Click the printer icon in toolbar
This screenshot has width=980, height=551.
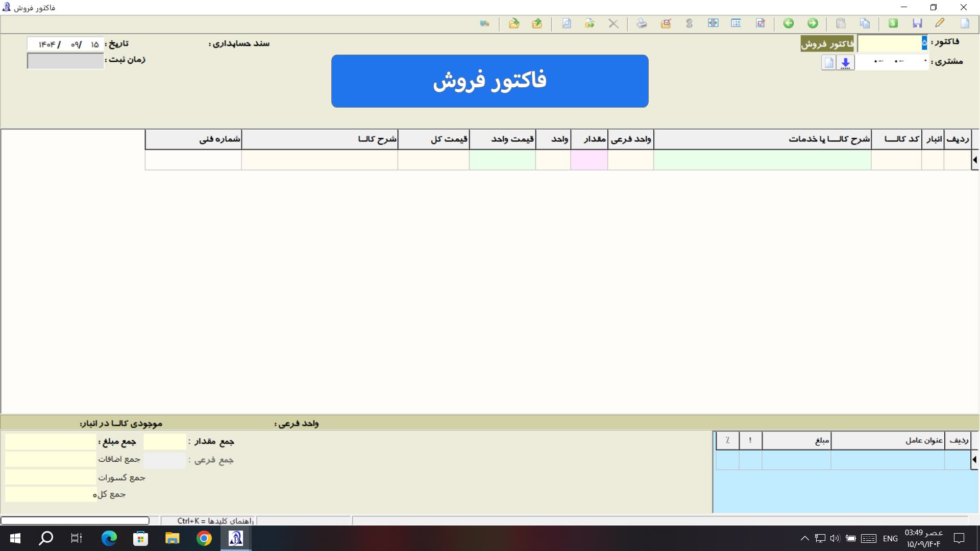coord(642,23)
